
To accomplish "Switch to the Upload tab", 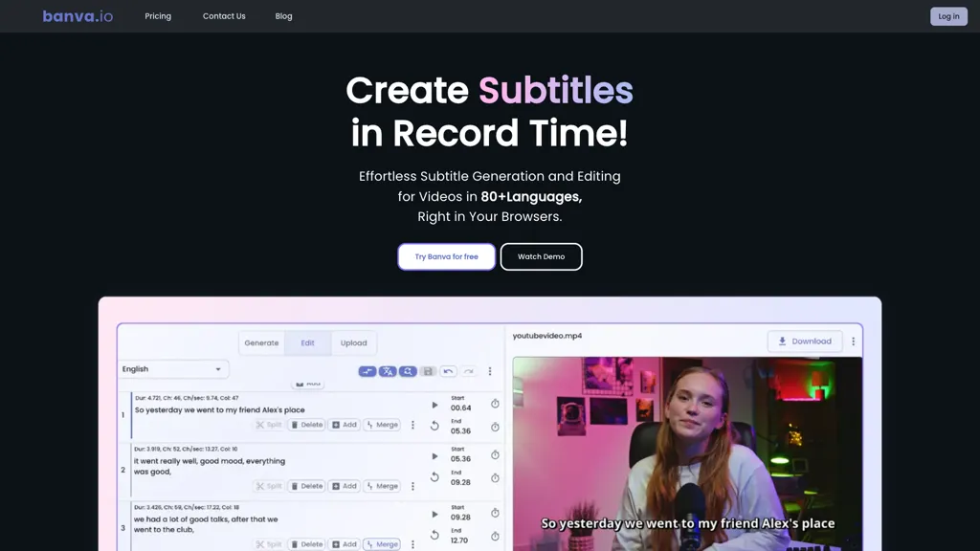I will tap(354, 342).
